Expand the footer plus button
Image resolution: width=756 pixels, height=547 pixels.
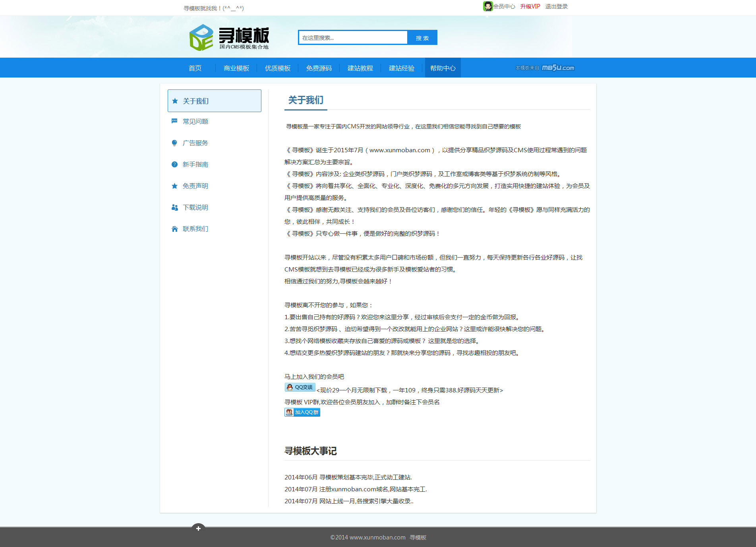point(198,528)
